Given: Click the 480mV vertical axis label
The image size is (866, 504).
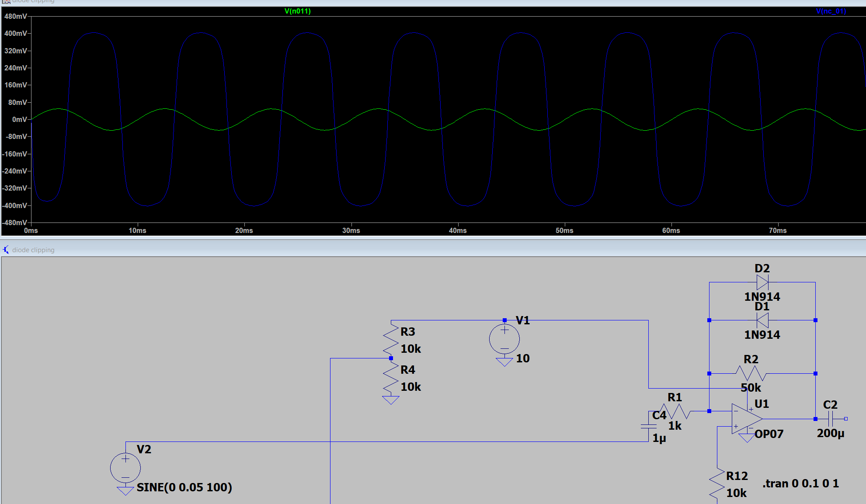Looking at the screenshot, I should point(16,16).
